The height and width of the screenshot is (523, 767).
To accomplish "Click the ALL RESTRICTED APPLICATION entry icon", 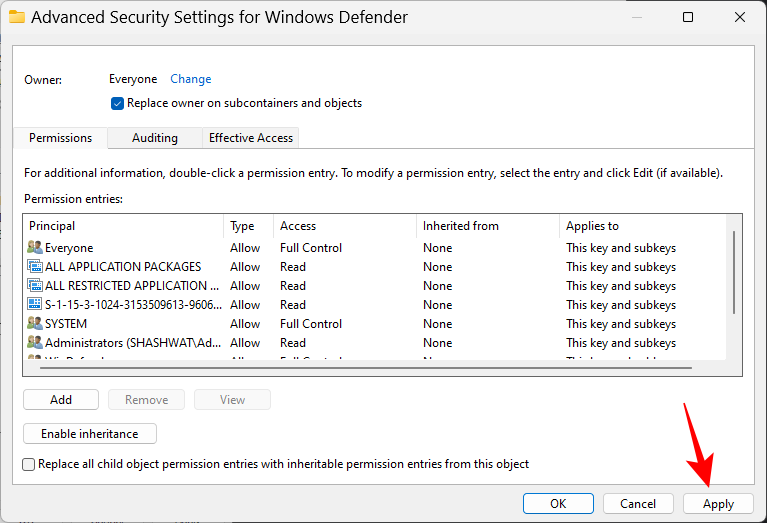I will [35, 286].
